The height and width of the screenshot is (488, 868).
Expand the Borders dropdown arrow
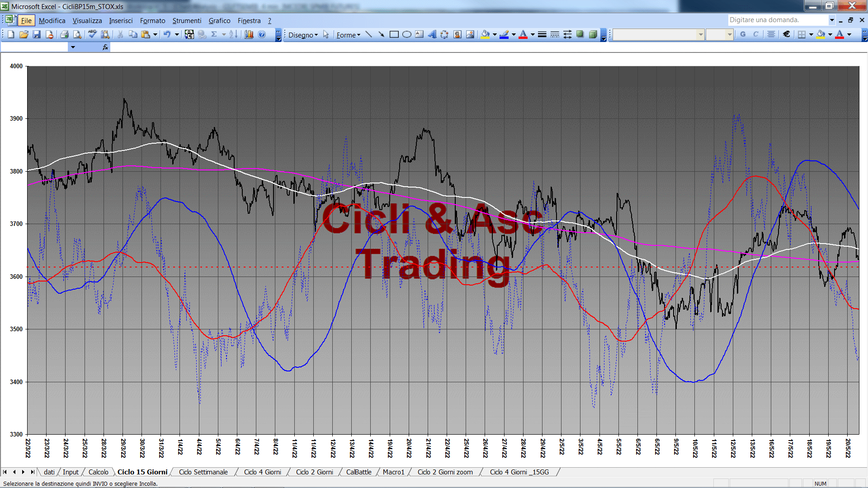point(811,34)
